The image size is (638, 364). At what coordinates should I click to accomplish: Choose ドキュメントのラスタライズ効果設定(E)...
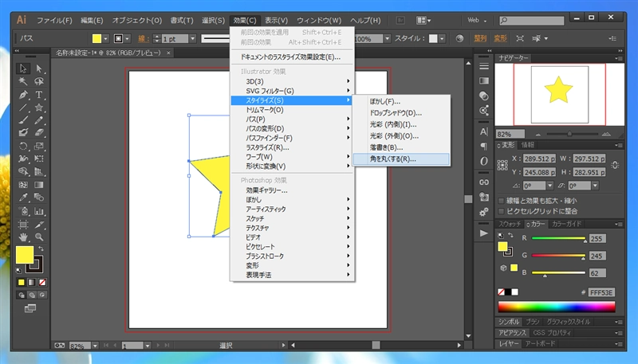tap(292, 57)
